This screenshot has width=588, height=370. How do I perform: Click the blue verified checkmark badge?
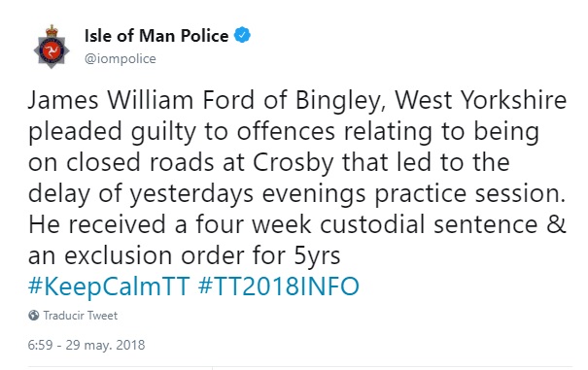[242, 35]
